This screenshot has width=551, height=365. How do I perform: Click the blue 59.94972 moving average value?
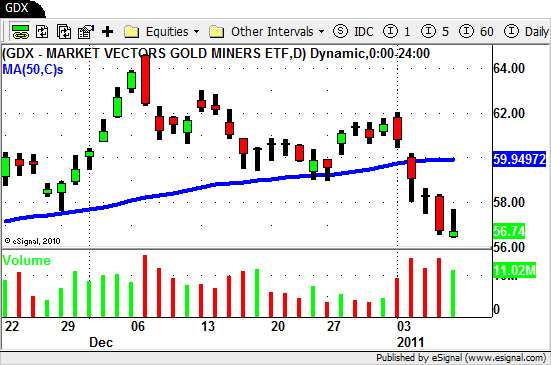pos(520,159)
